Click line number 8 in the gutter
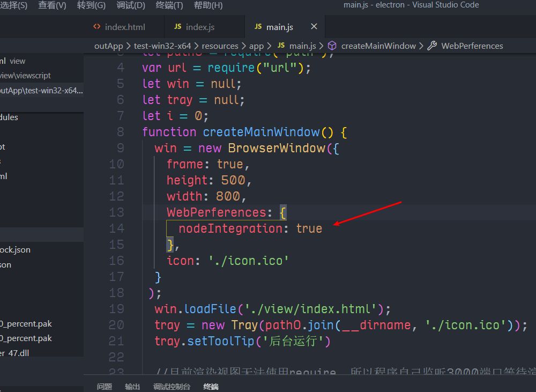 click(x=120, y=132)
